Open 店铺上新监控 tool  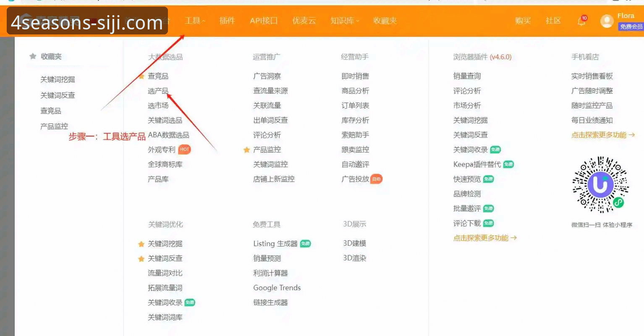[x=274, y=179]
